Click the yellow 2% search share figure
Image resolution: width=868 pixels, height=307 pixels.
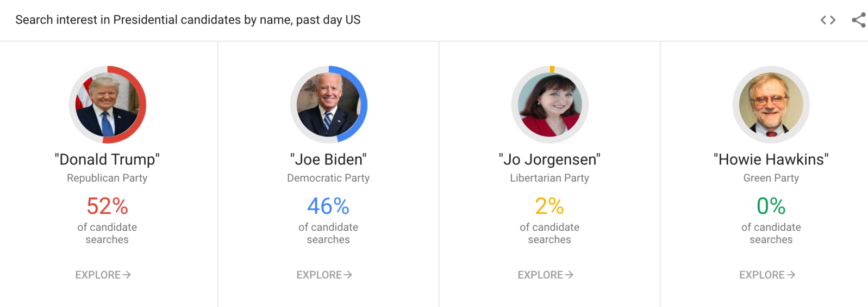click(x=549, y=206)
